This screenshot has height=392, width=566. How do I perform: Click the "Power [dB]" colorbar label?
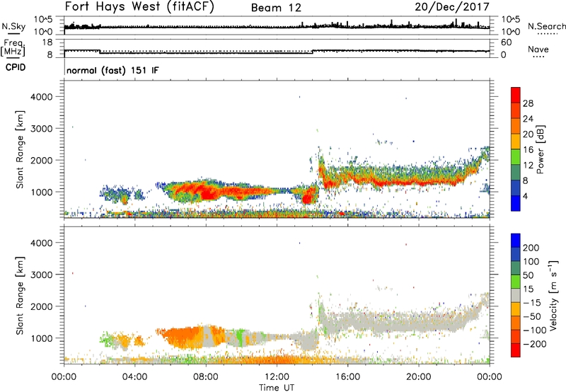540,149
